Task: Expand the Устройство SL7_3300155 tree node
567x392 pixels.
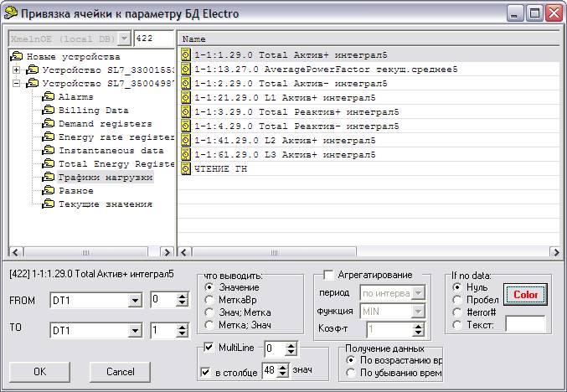Action: pyautogui.click(x=16, y=70)
